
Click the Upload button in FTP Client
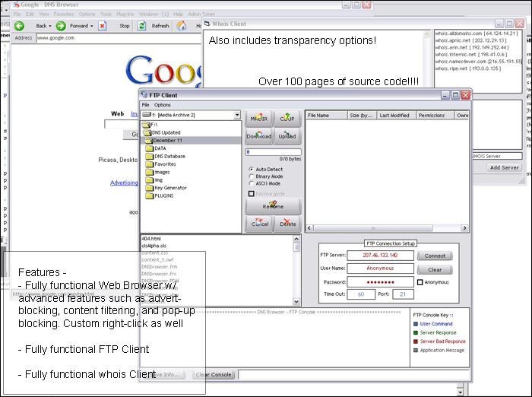click(287, 135)
